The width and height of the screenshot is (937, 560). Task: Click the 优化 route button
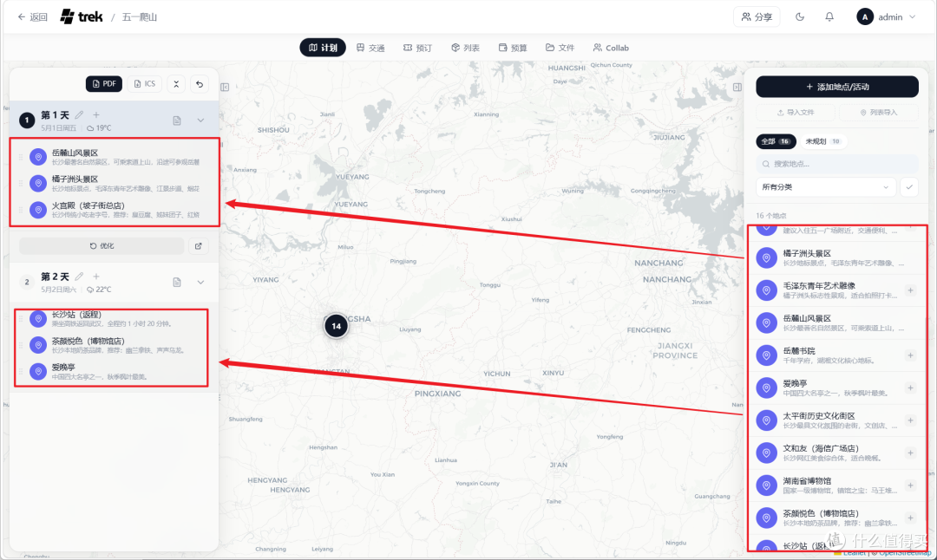coord(102,246)
